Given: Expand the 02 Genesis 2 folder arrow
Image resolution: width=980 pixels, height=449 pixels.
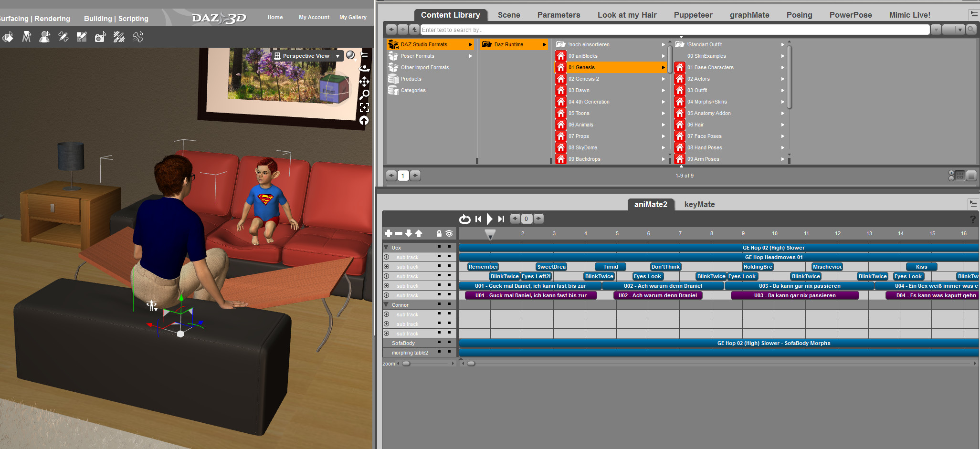Looking at the screenshot, I should coord(663,79).
